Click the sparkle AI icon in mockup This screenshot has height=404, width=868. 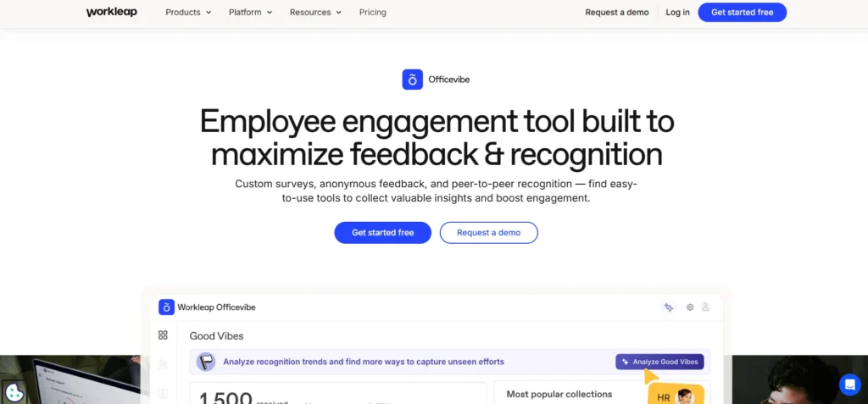[669, 307]
